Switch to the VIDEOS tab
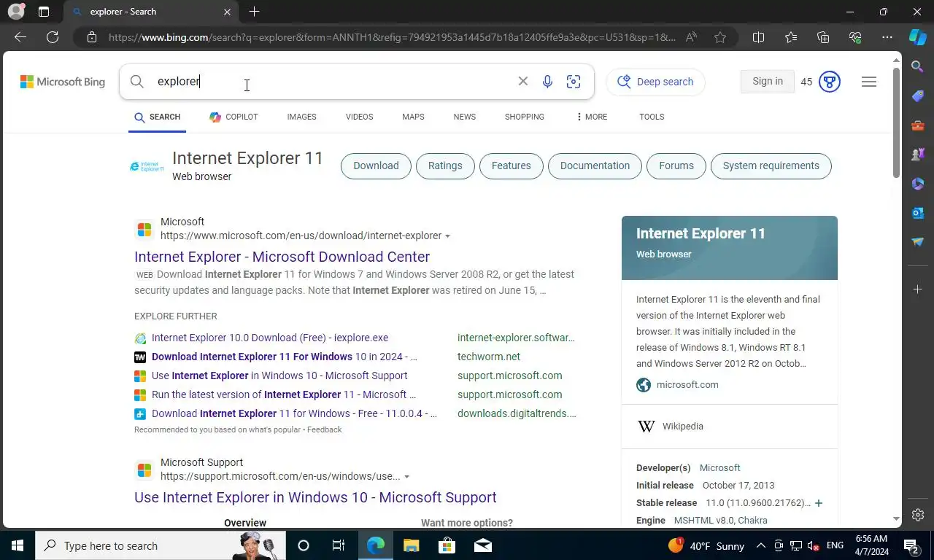 coord(359,117)
